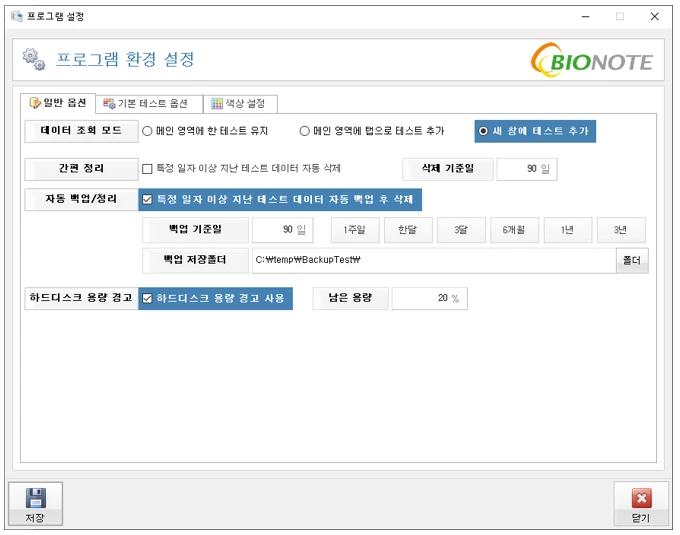680x535 pixels.
Task: Click the 프로그램 환경 설정 heading
Action: (125, 59)
